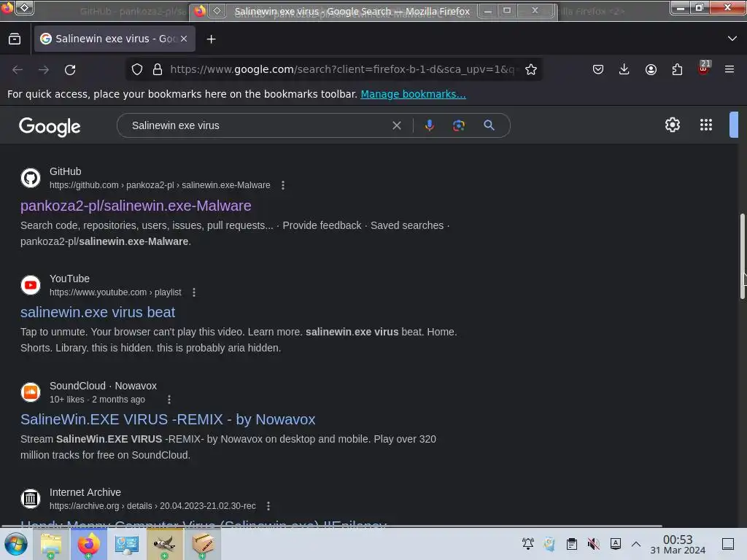Close the Salinewin exe virus tab

click(x=184, y=39)
